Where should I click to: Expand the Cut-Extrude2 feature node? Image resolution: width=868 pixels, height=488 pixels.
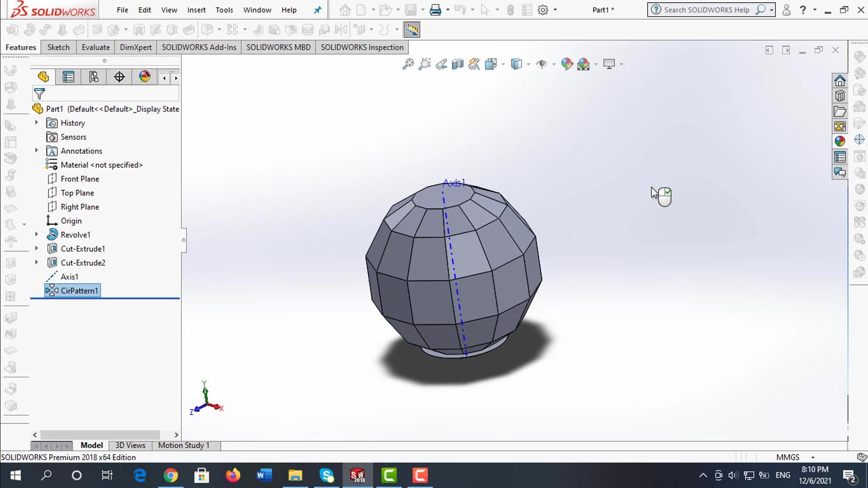[37, 263]
